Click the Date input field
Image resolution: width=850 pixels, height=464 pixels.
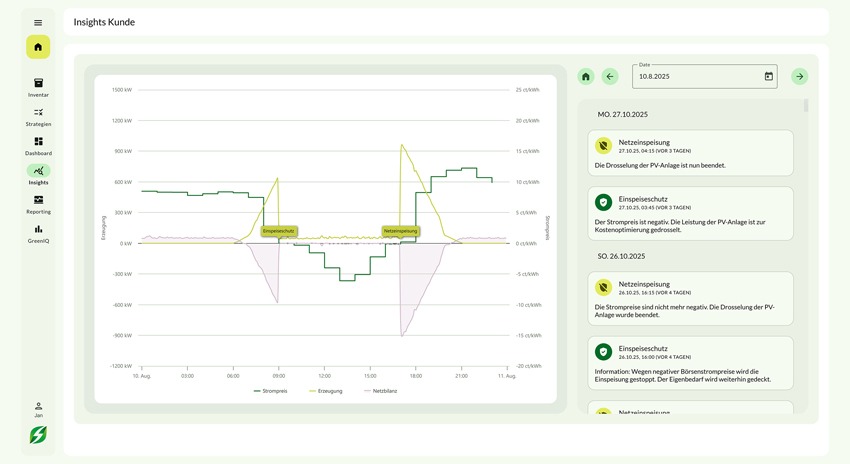click(696, 76)
